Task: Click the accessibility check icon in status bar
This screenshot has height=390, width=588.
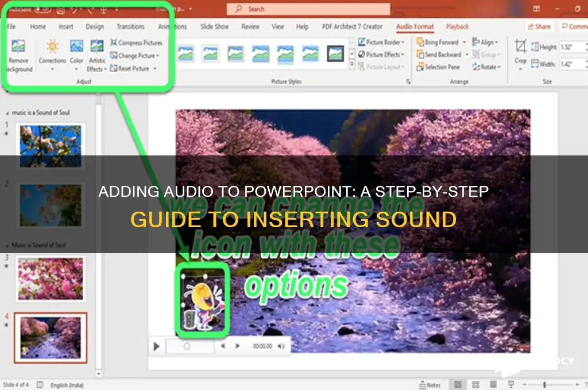Action: [x=40, y=385]
